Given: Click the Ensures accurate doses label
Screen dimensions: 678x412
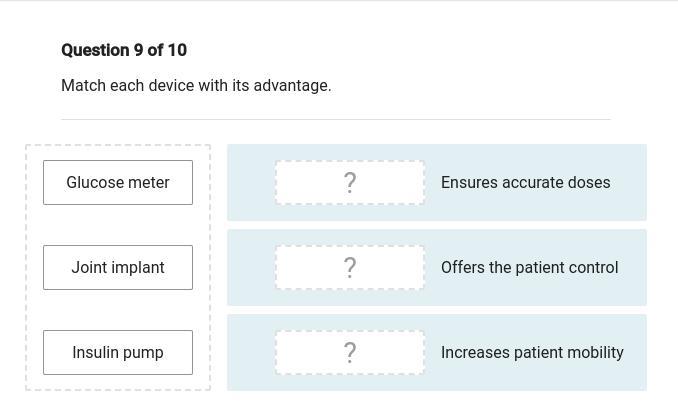Looking at the screenshot, I should coord(525,182).
